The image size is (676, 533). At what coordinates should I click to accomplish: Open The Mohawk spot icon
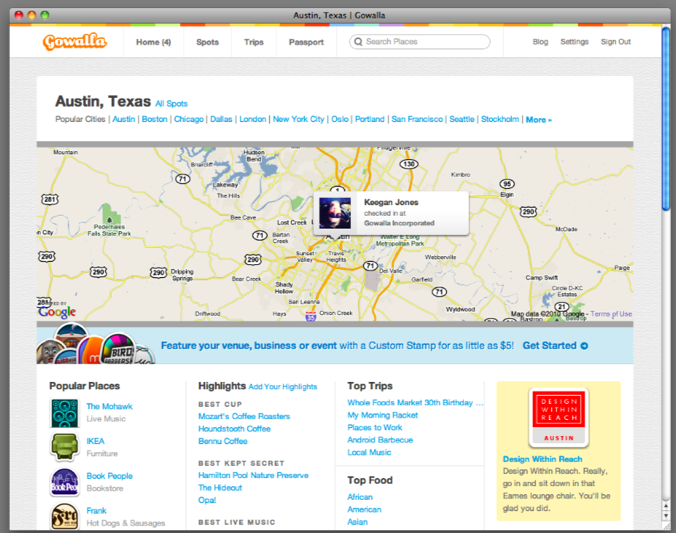point(65,413)
